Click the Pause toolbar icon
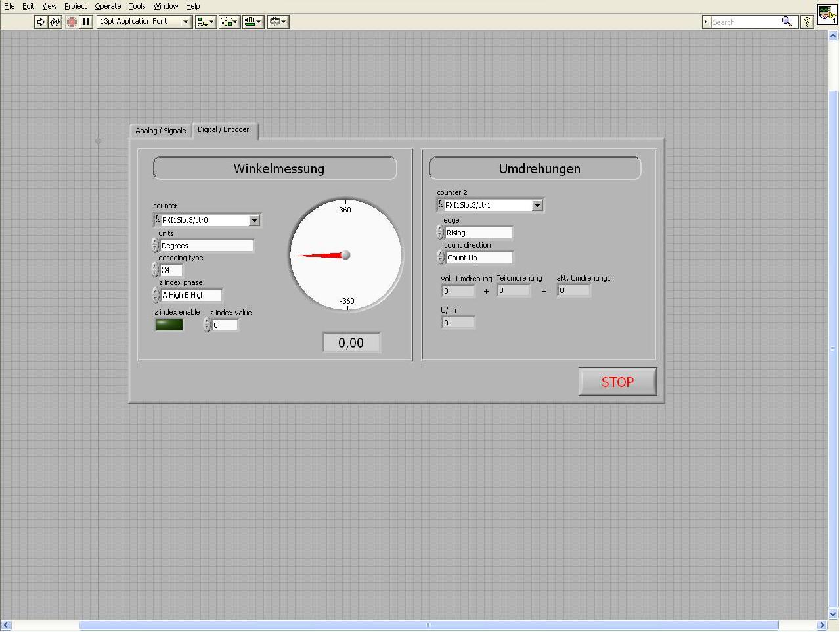The height and width of the screenshot is (632, 840). point(86,22)
